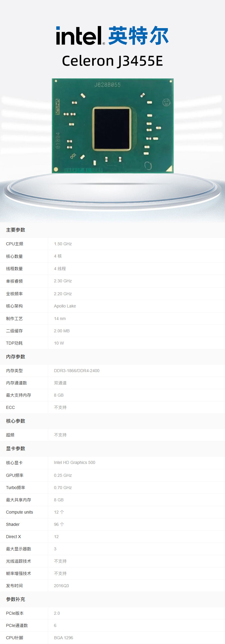Click the 光线追踪技术 label
225x644 pixels.
(19, 561)
